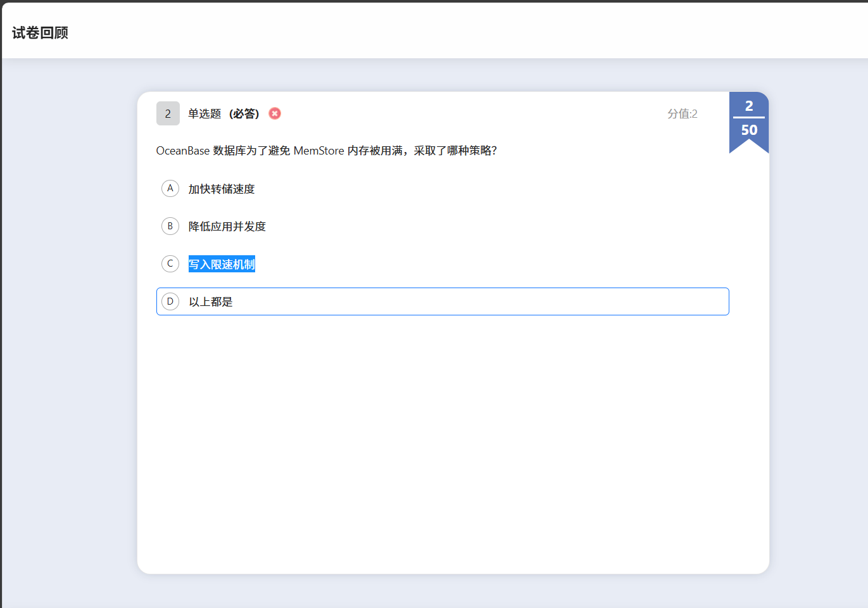Click the red incorrect-answer mark icon
The image size is (868, 608).
(275, 113)
